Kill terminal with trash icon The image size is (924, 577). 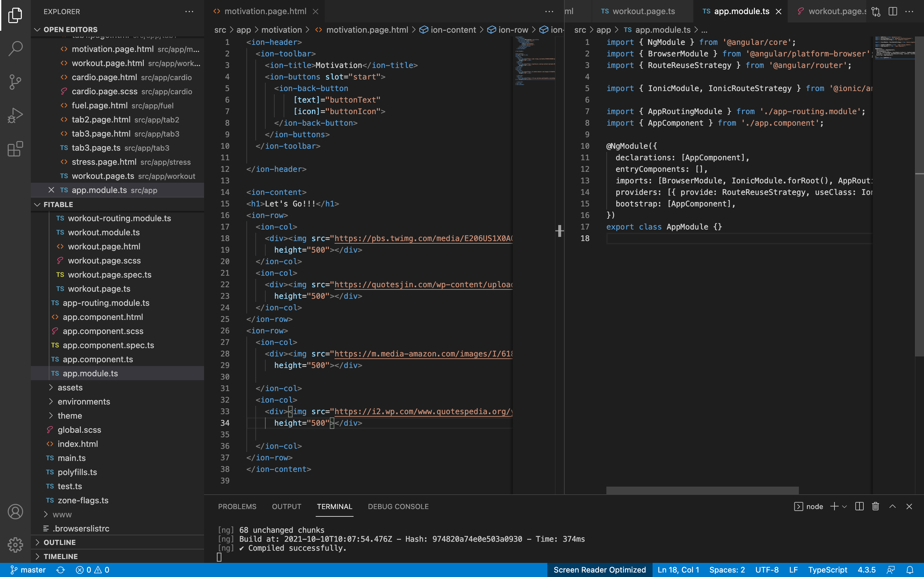point(876,506)
